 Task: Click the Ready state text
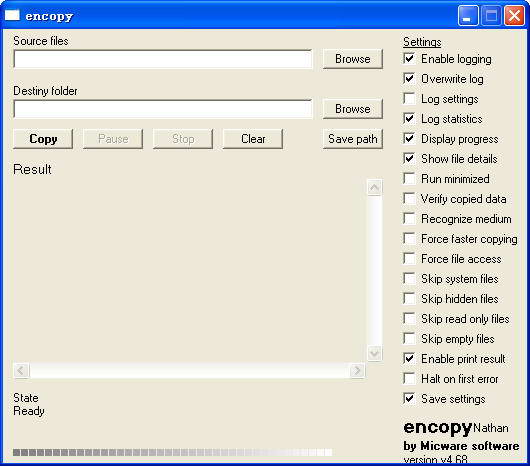click(29, 411)
